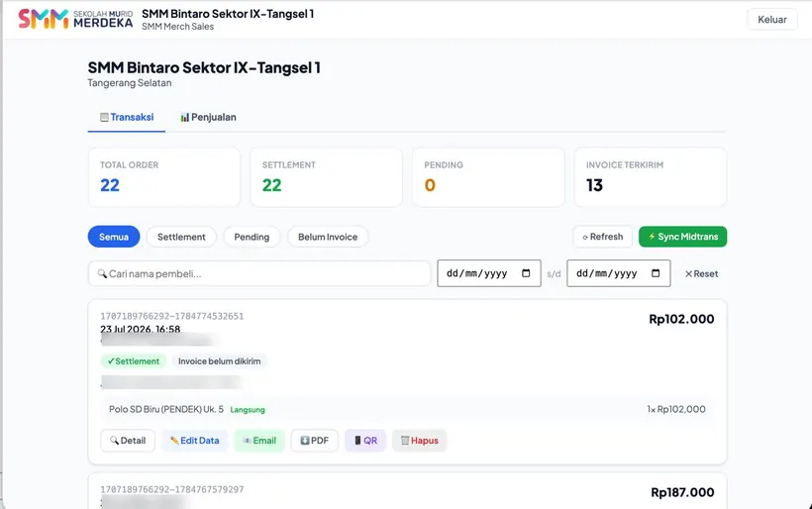Show QR for the Rp102.000 order
This screenshot has width=812, height=509.
[x=365, y=441]
